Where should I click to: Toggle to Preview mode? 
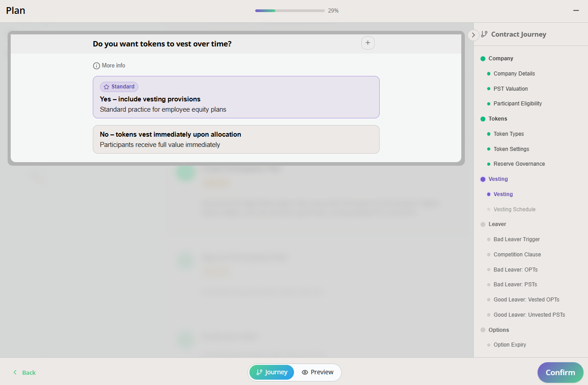pos(318,372)
